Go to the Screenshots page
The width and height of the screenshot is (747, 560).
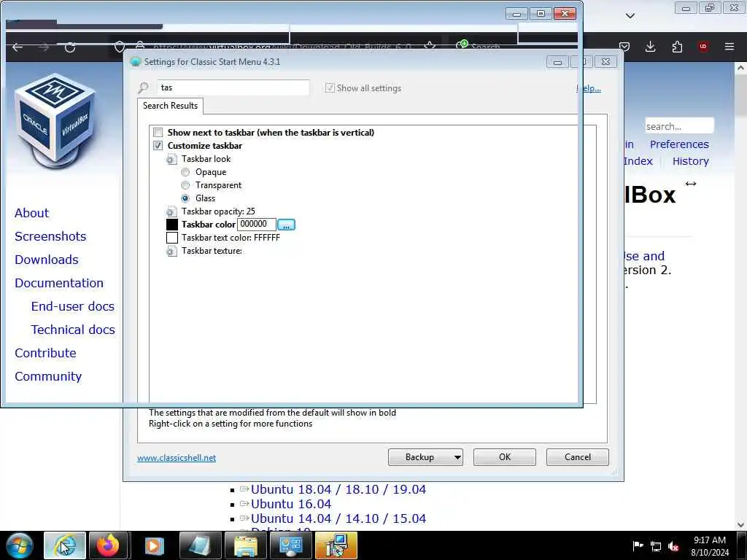50,236
